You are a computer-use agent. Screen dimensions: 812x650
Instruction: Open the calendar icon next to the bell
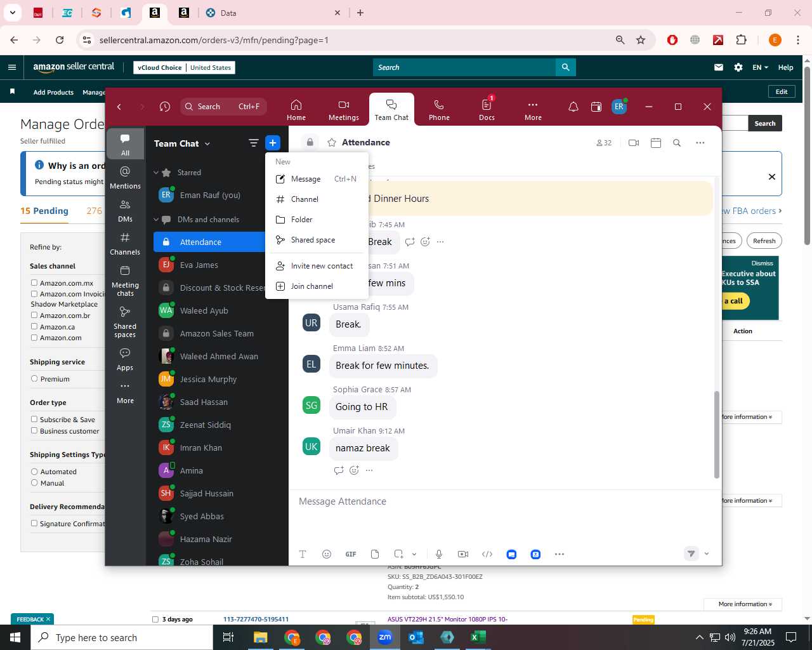click(596, 107)
